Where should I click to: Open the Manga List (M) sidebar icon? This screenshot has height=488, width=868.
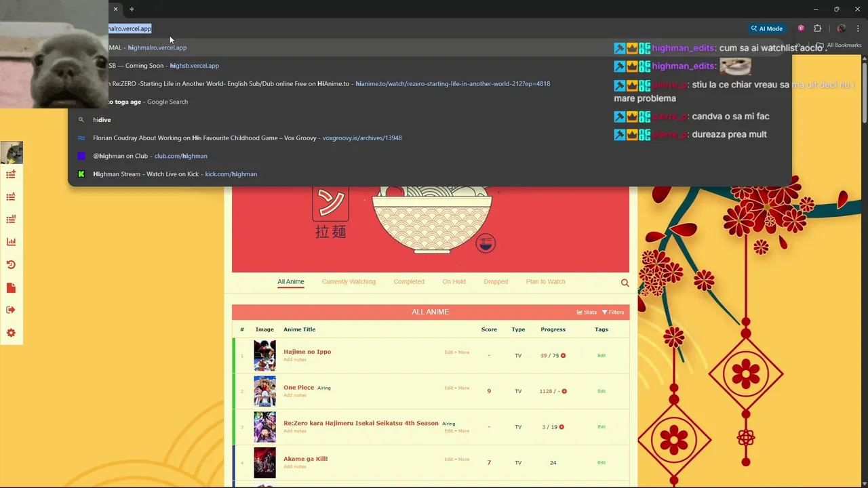click(11, 220)
